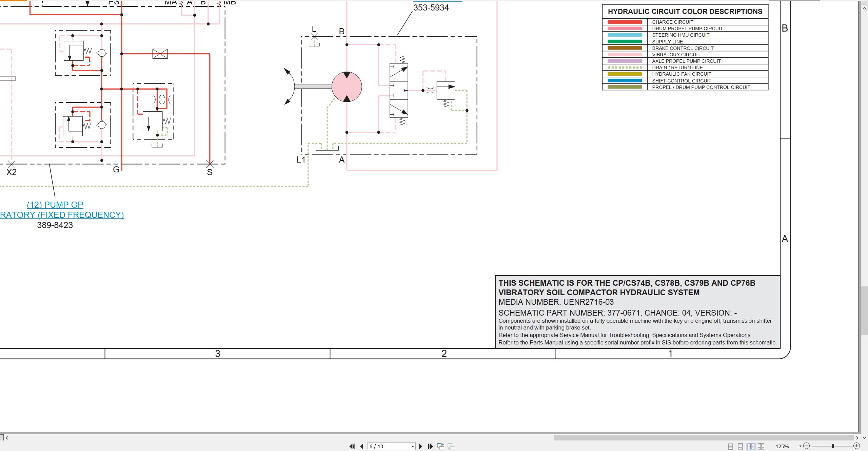Viewport: 868px width, 451px height.
Task: Click the SUPPLY LINE green swatch
Action: (x=625, y=41)
